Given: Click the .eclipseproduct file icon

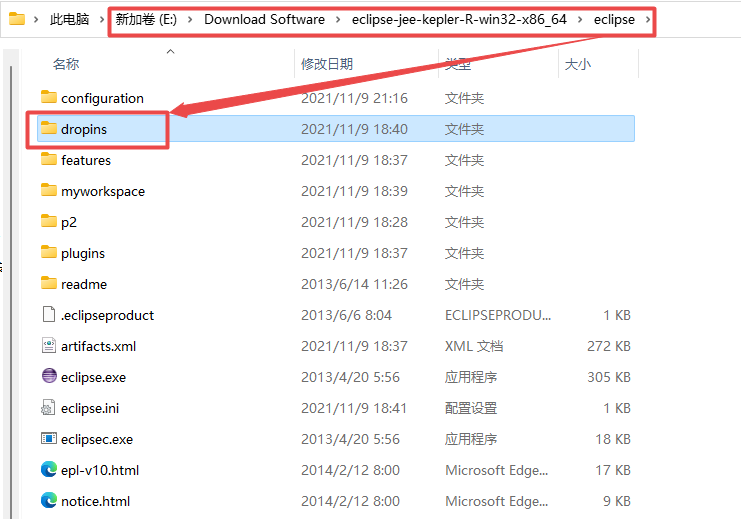Looking at the screenshot, I should click(x=49, y=314).
